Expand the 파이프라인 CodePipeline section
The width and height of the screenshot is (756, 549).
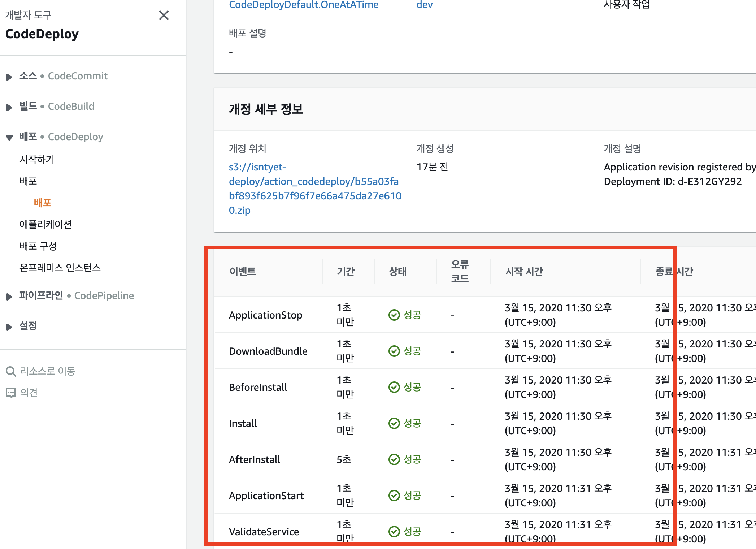click(10, 296)
